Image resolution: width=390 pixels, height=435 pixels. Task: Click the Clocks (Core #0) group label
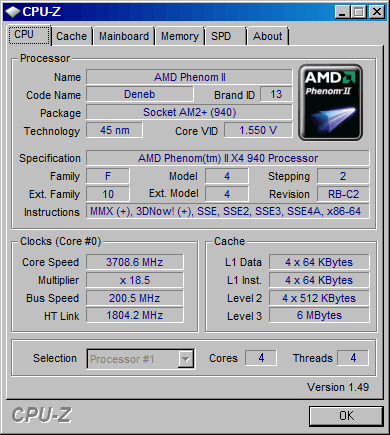click(60, 241)
